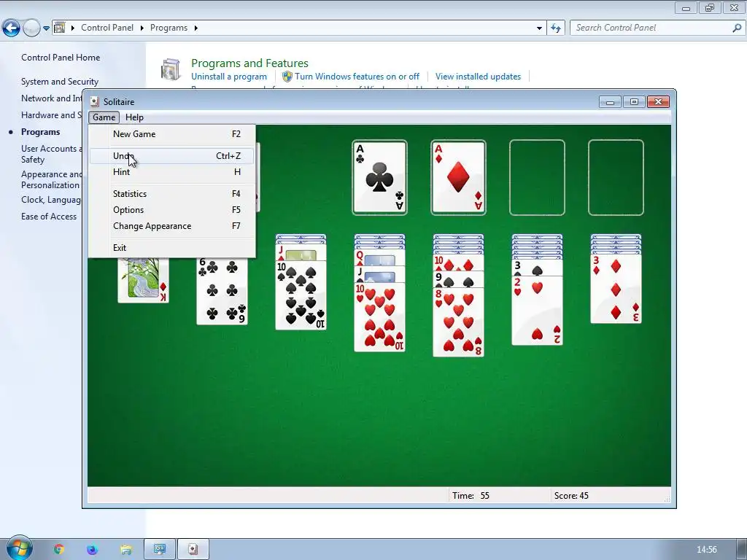Choose Undo in the Game menu
Image resolution: width=747 pixels, height=560 pixels.
click(x=171, y=156)
